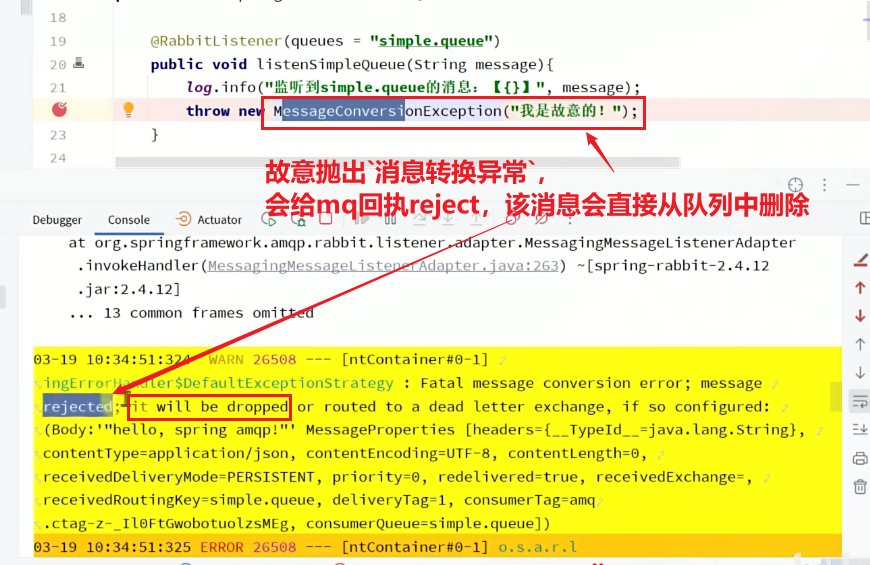Click the log.info call text

point(221,87)
